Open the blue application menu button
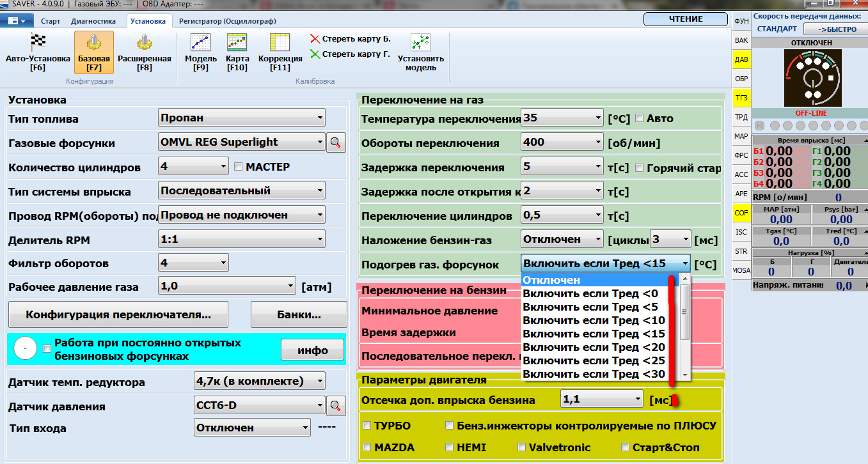 pyautogui.click(x=17, y=20)
